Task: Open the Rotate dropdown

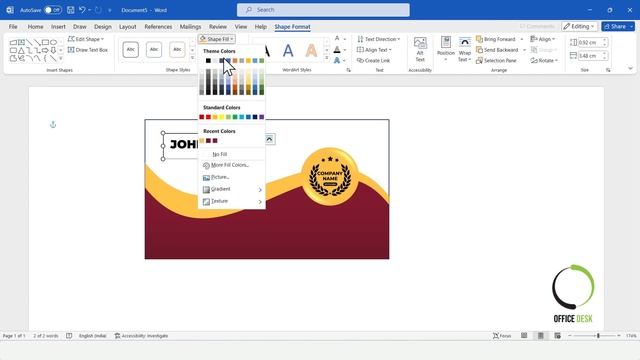Action: click(x=544, y=60)
